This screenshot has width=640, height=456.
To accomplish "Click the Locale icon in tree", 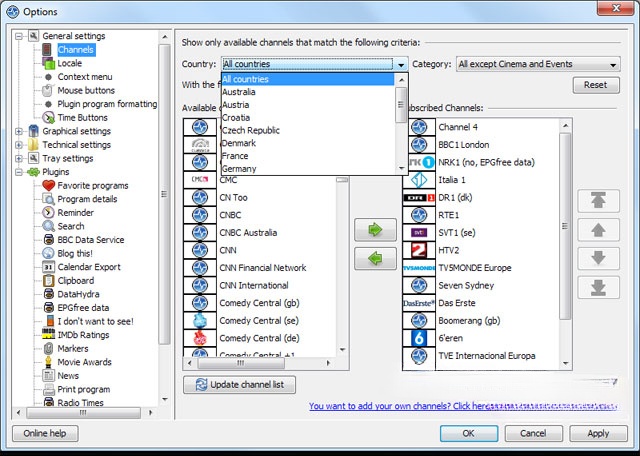I will pyautogui.click(x=48, y=63).
